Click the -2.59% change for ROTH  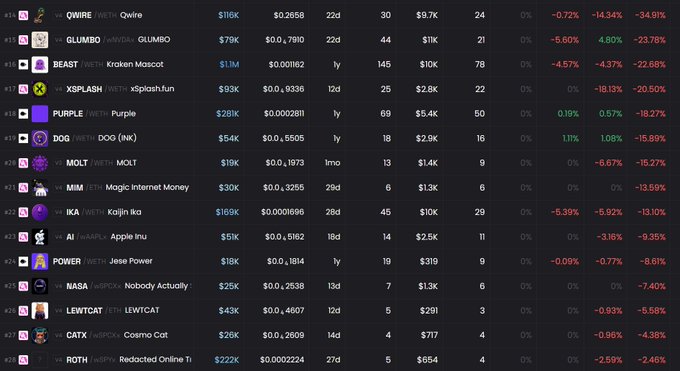coord(608,360)
